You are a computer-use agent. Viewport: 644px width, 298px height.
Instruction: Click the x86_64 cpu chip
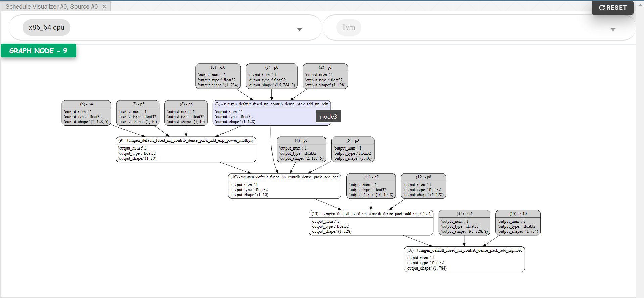(x=46, y=27)
